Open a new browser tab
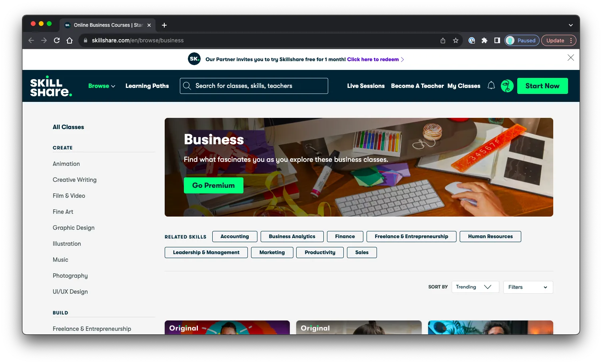Screen dimensions: 602x364 (x=164, y=25)
